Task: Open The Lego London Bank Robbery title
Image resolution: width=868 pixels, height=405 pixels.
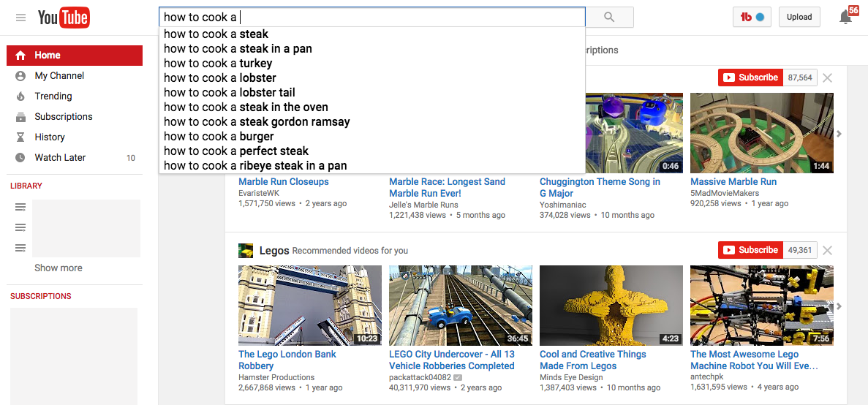Action: pos(287,360)
